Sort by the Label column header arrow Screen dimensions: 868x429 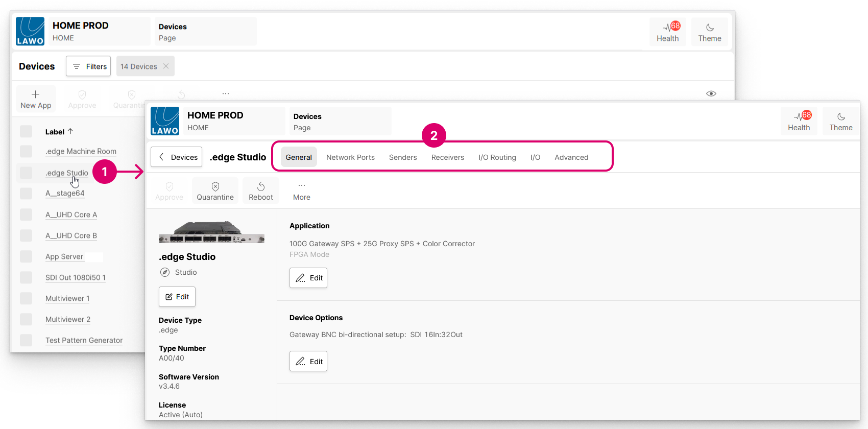click(70, 131)
